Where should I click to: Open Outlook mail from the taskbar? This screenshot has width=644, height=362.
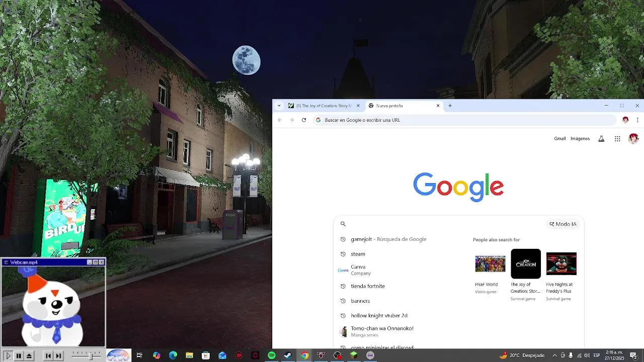pyautogui.click(x=222, y=355)
